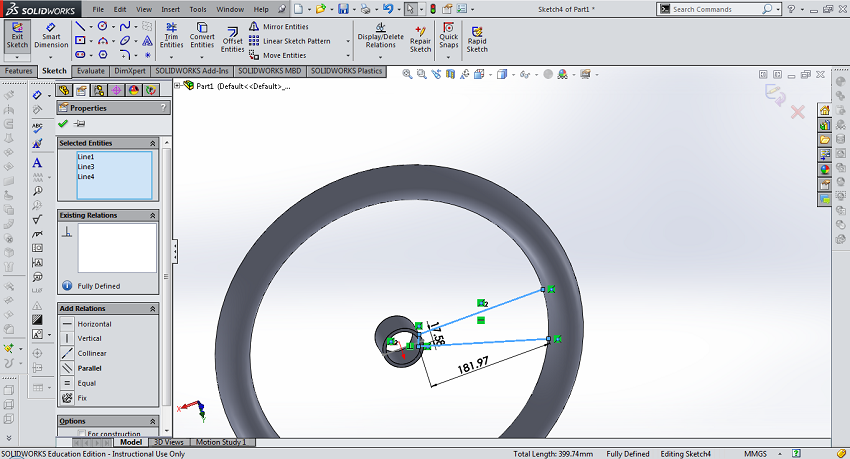Click the Rapid Sketch tool
Image resolution: width=850 pixels, height=459 pixels.
tap(477, 39)
